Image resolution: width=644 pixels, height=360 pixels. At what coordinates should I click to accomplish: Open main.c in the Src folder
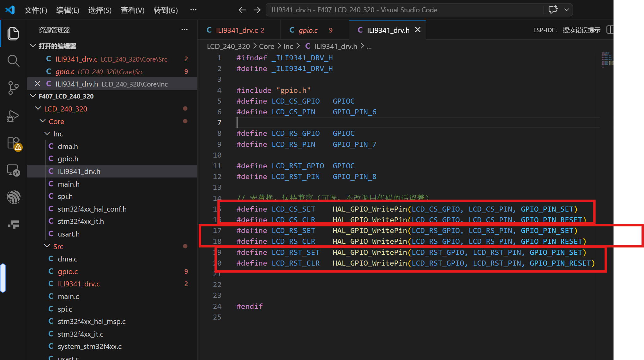(x=68, y=297)
